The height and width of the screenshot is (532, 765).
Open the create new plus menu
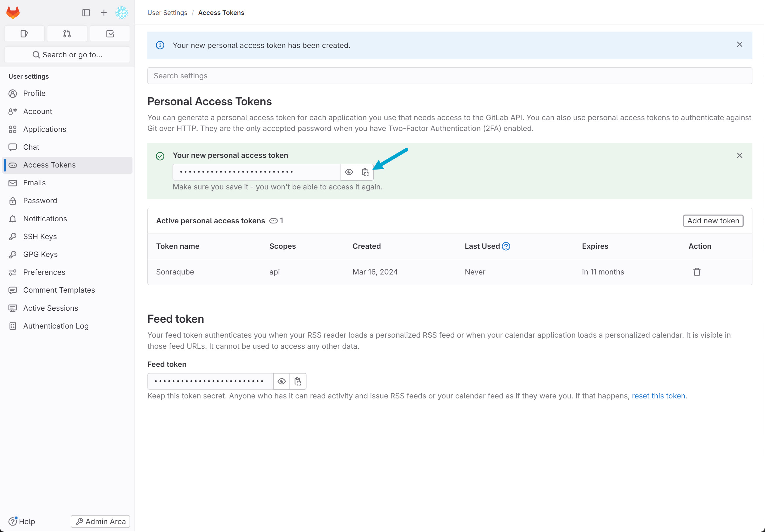(104, 13)
